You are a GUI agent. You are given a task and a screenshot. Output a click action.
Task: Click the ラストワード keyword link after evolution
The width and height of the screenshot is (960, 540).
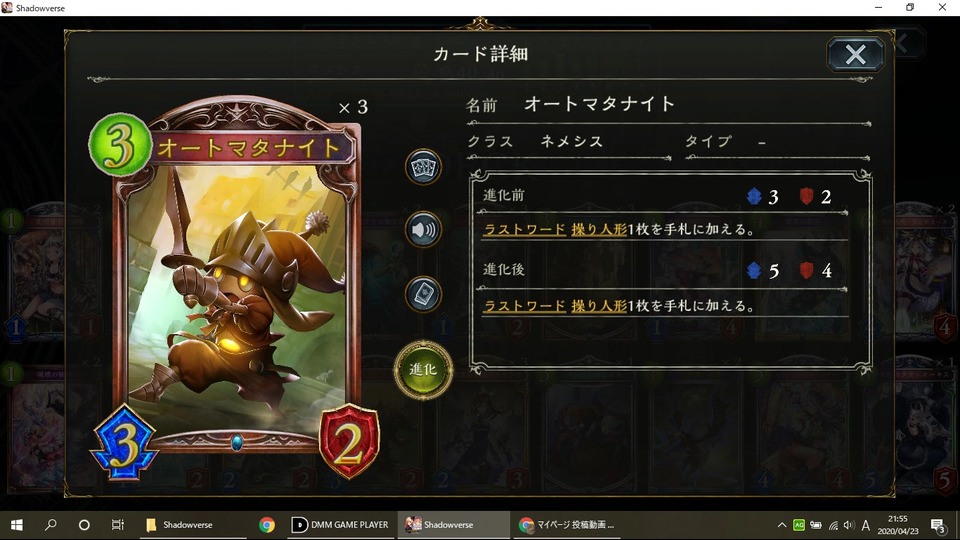coord(525,306)
